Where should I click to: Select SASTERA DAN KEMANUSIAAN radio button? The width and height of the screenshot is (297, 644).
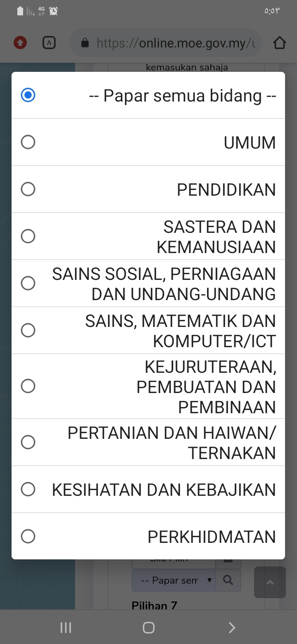(x=28, y=237)
